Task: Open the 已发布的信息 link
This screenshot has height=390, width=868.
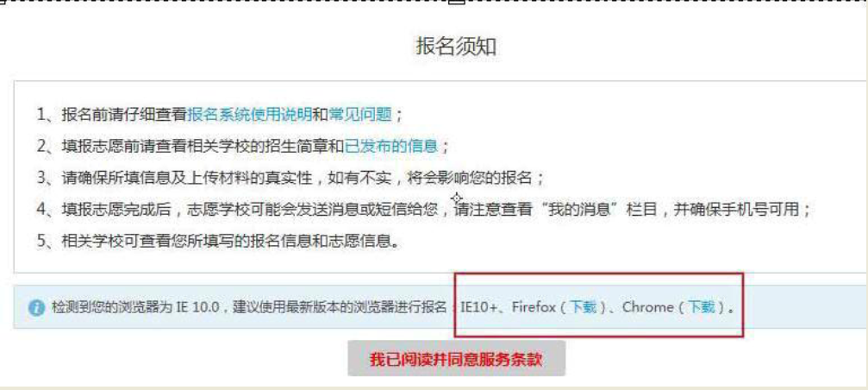Action: point(391,147)
